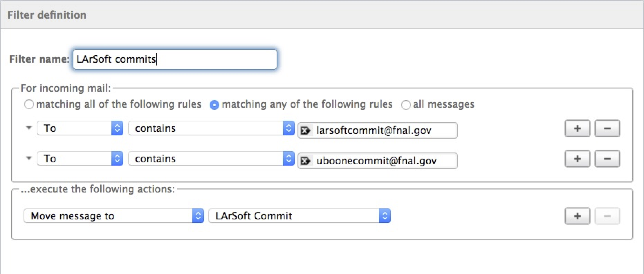Click the disabled minus button in actions

607,216
